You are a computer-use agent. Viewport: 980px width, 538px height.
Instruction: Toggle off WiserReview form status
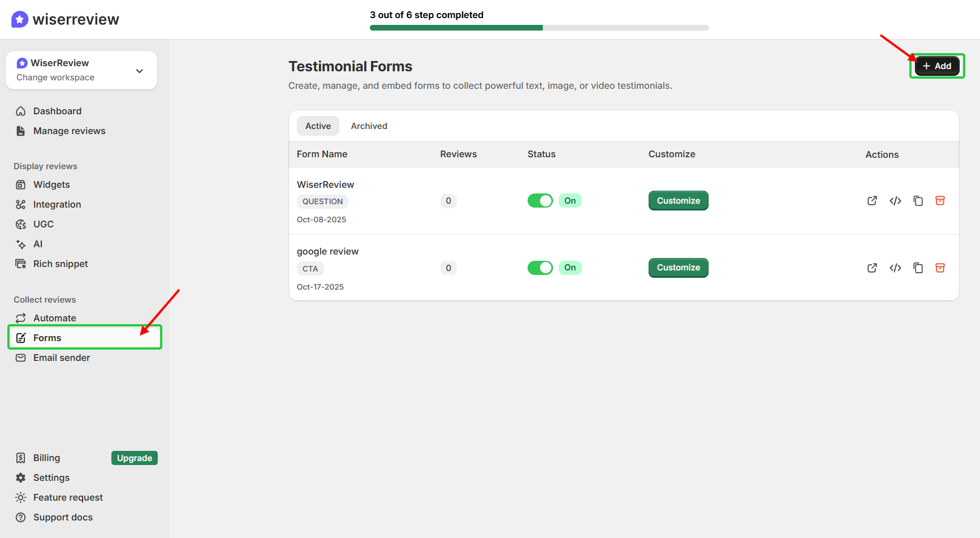540,201
